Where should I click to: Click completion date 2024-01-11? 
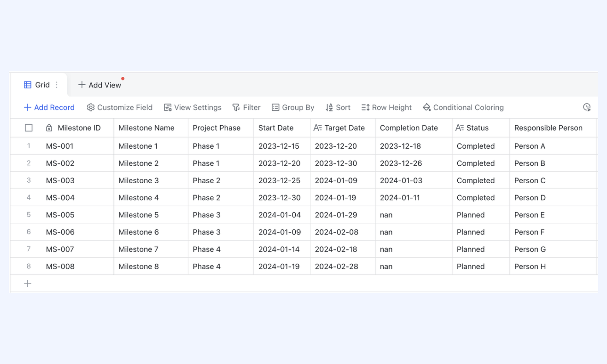(414, 197)
